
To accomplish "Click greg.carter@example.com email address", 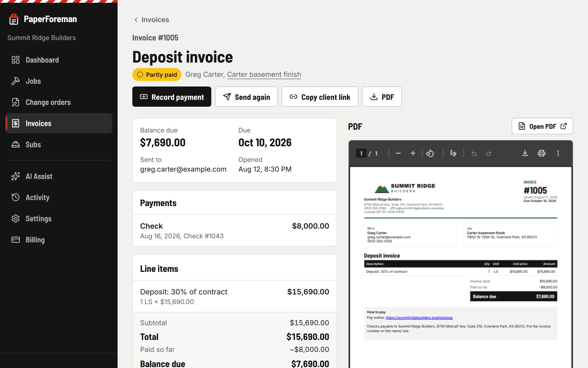I will [x=183, y=169].
